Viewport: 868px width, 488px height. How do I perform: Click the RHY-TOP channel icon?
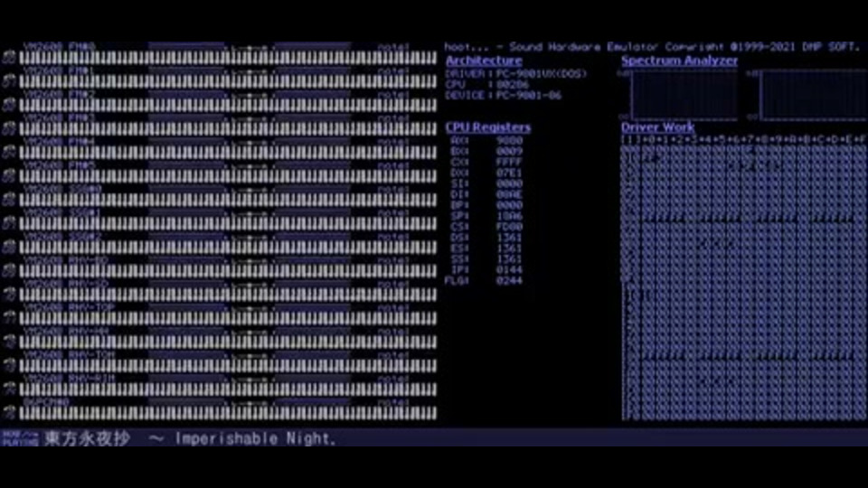click(9, 317)
